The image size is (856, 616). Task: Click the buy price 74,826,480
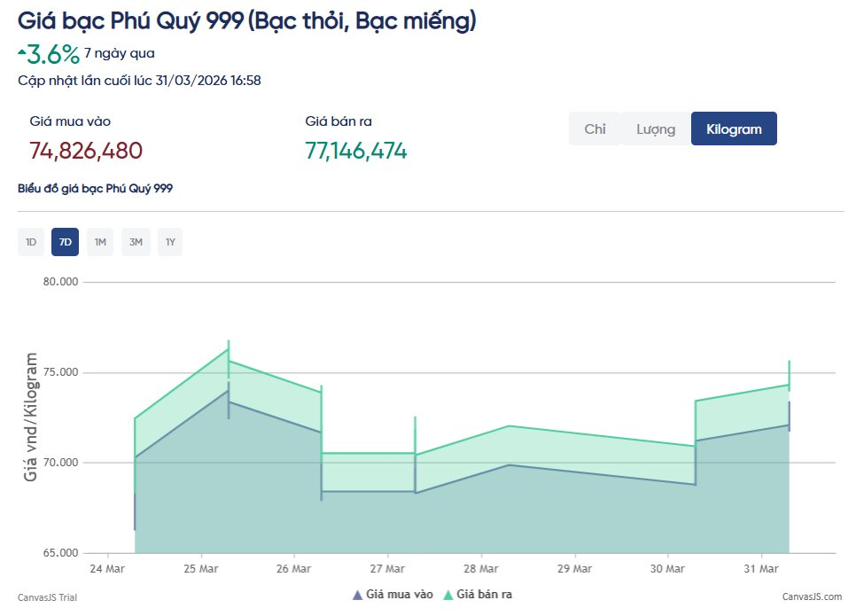86,151
